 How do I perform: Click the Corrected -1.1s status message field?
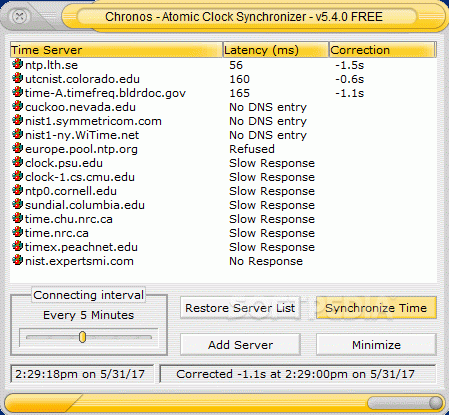[x=298, y=374]
